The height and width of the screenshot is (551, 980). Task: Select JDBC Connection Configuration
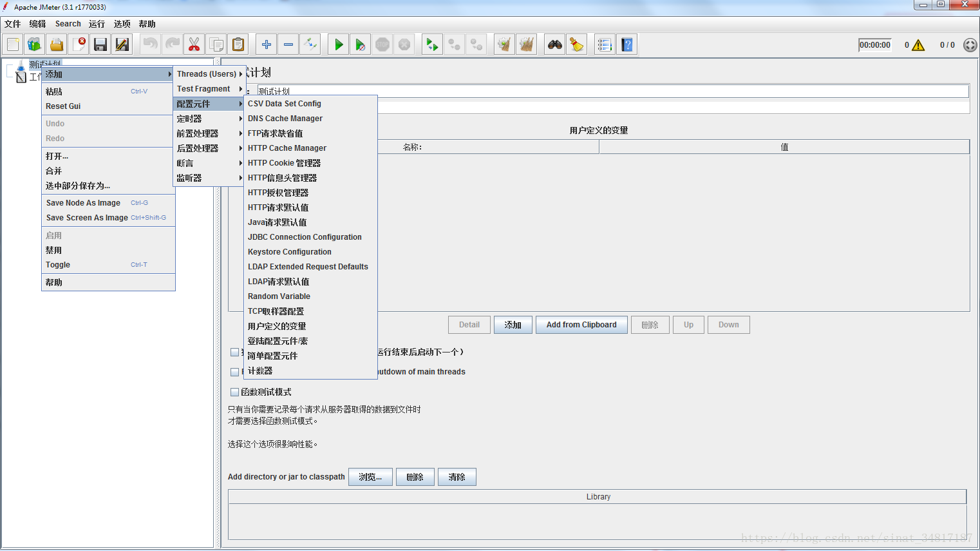click(311, 237)
